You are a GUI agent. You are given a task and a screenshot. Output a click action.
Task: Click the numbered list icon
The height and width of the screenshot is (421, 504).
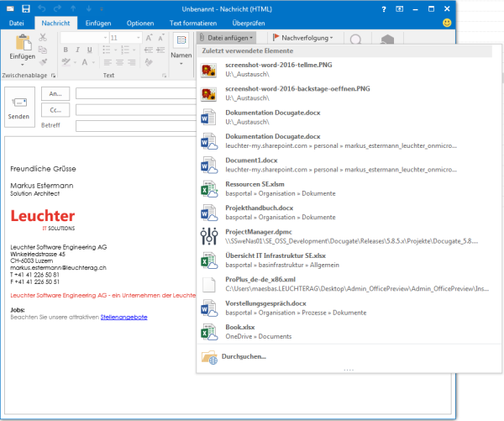click(124, 50)
